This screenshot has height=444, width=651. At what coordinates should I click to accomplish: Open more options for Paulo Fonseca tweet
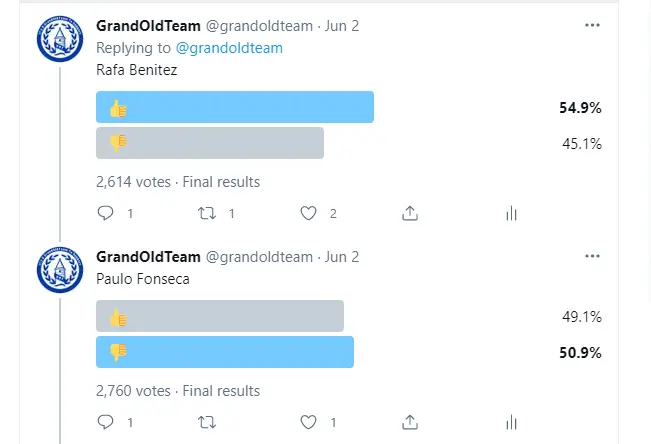(x=592, y=257)
